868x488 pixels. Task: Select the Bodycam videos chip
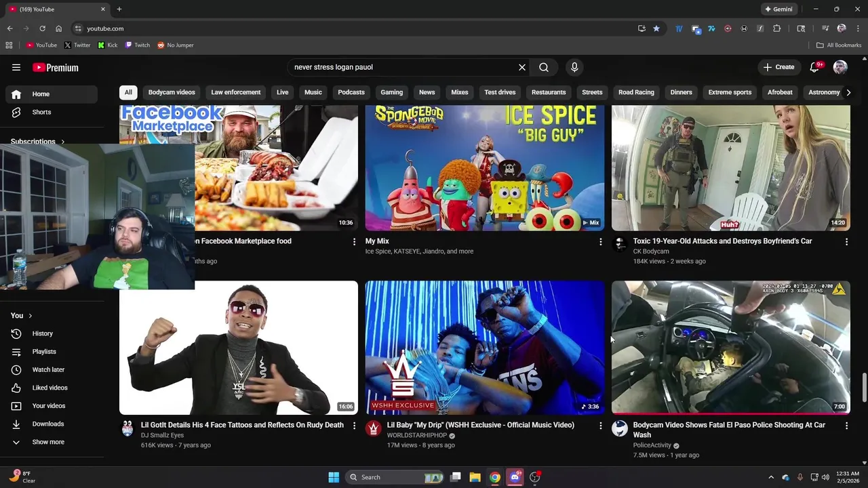click(172, 92)
